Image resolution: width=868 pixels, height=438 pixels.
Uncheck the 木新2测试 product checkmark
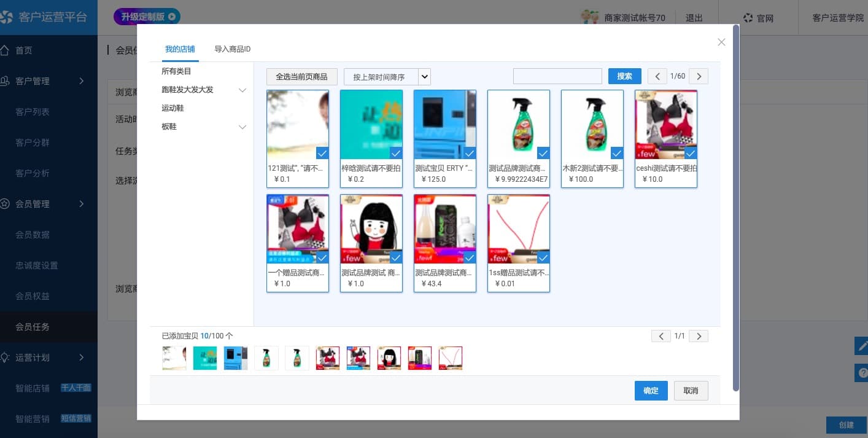tap(617, 153)
